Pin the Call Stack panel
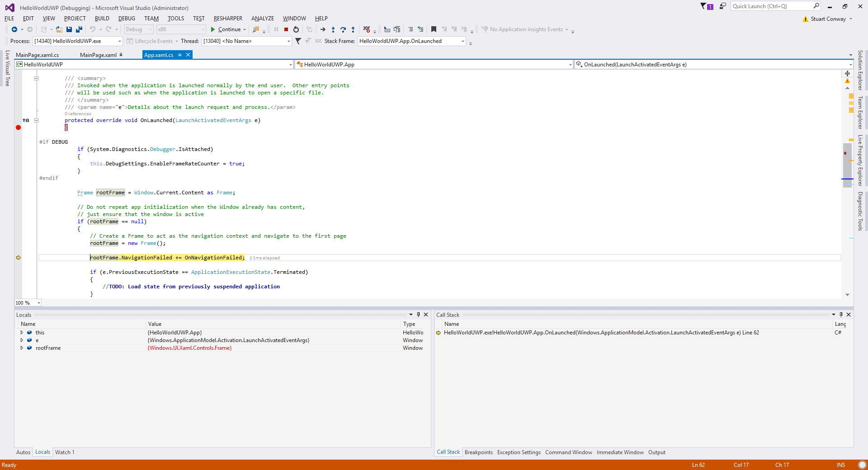Screen dimensions: 868x470 (x=841, y=315)
